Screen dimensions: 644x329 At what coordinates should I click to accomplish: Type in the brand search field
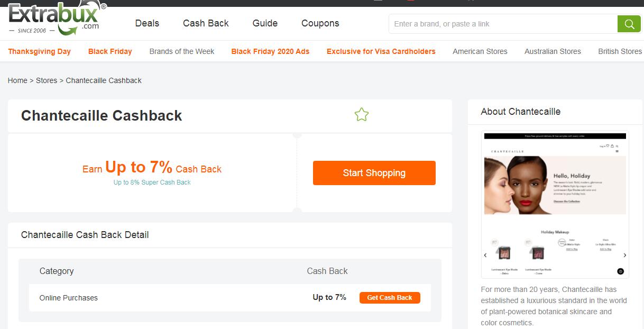(x=502, y=24)
